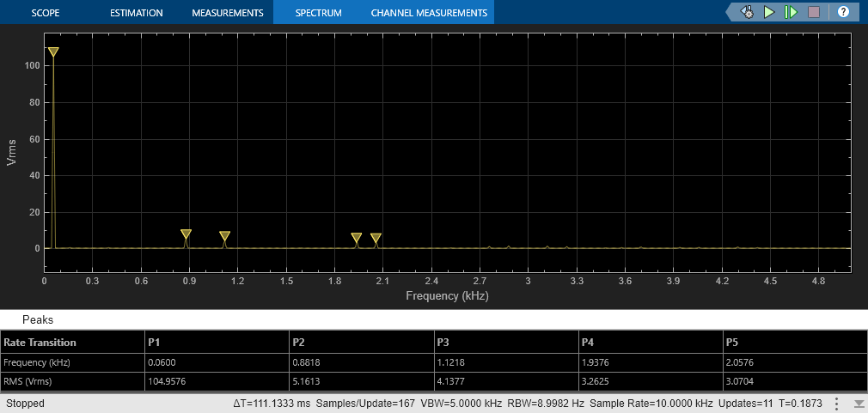Select the peak marker near 0.88 kHz
The width and height of the screenshot is (868, 413).
186,234
